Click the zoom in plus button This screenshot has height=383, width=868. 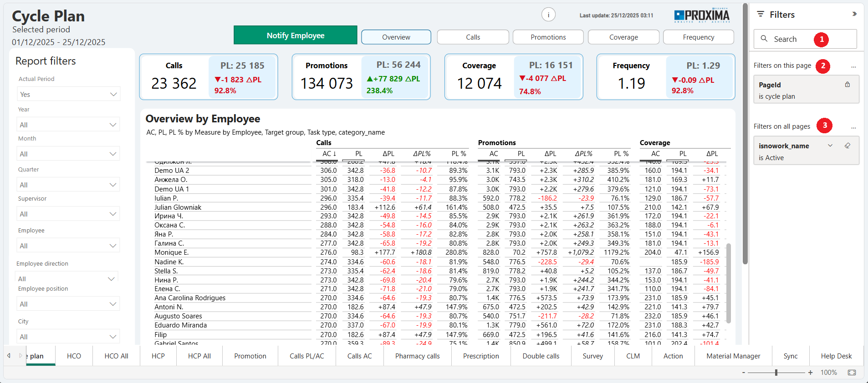point(811,373)
